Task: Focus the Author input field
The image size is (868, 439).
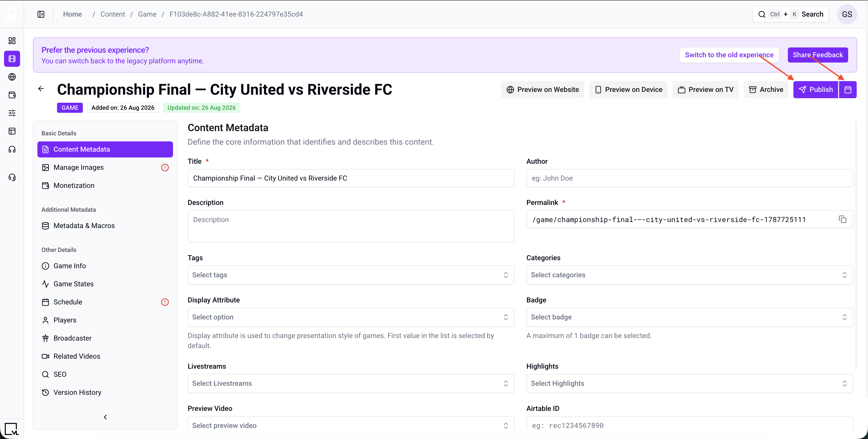Action: click(689, 178)
